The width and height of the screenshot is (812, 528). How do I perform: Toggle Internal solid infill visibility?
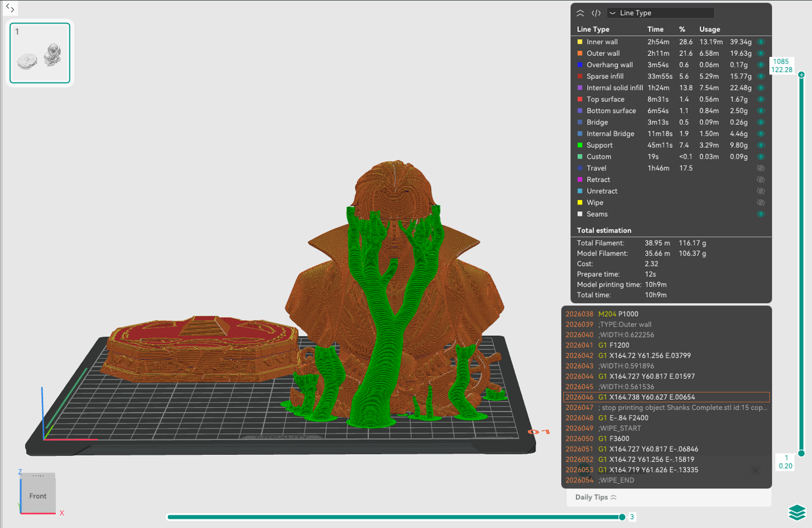coord(761,88)
